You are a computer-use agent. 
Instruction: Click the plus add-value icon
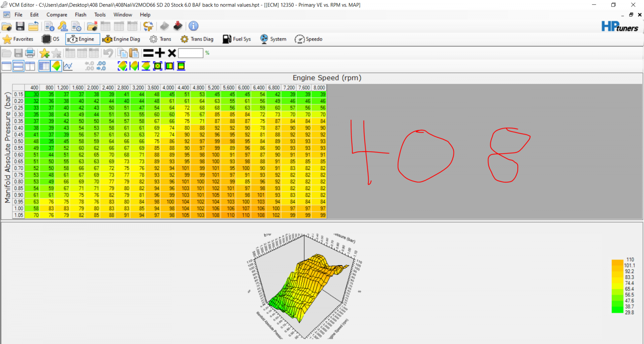pyautogui.click(x=160, y=53)
